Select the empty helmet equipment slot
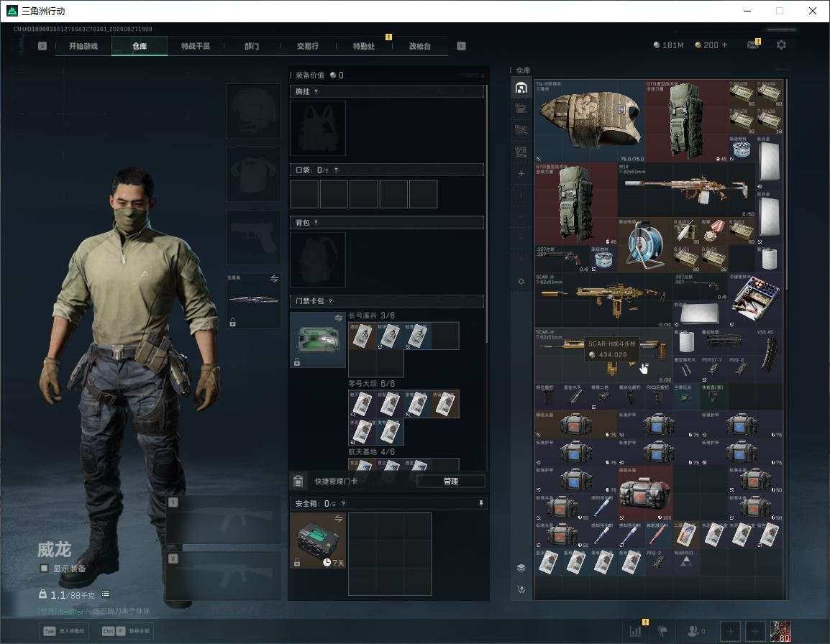 [253, 111]
